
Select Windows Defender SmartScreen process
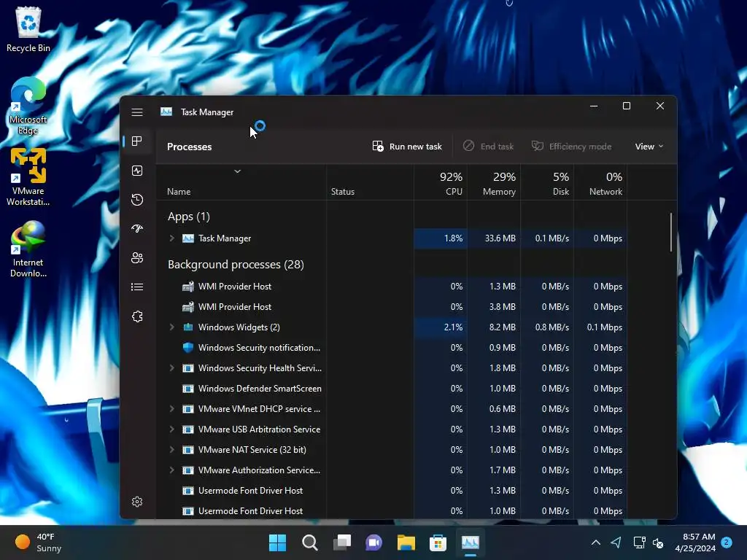[x=392, y=389]
